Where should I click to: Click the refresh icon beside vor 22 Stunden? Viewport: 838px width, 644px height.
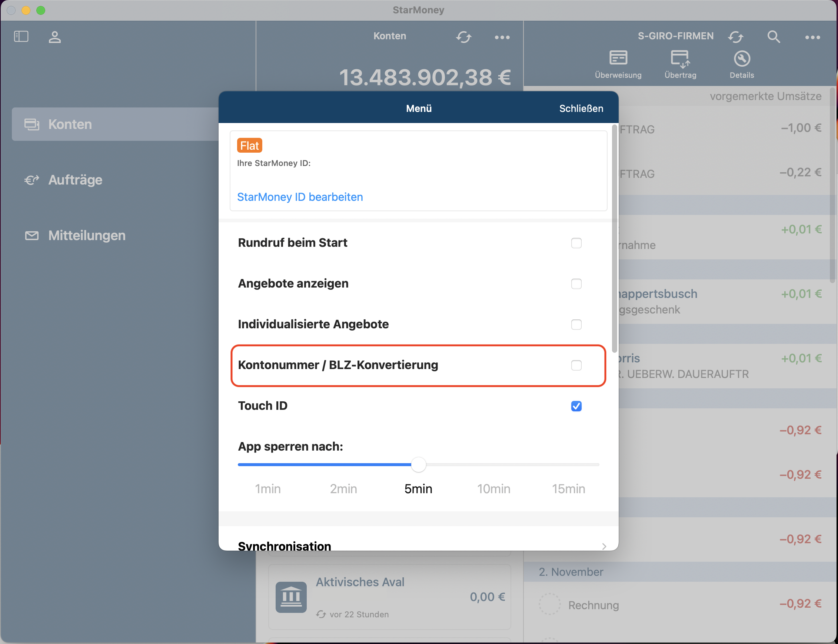(321, 614)
